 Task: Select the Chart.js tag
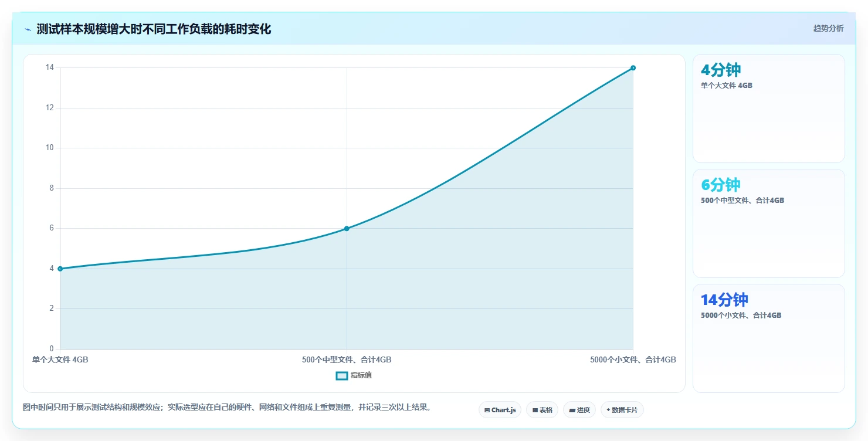(x=500, y=410)
